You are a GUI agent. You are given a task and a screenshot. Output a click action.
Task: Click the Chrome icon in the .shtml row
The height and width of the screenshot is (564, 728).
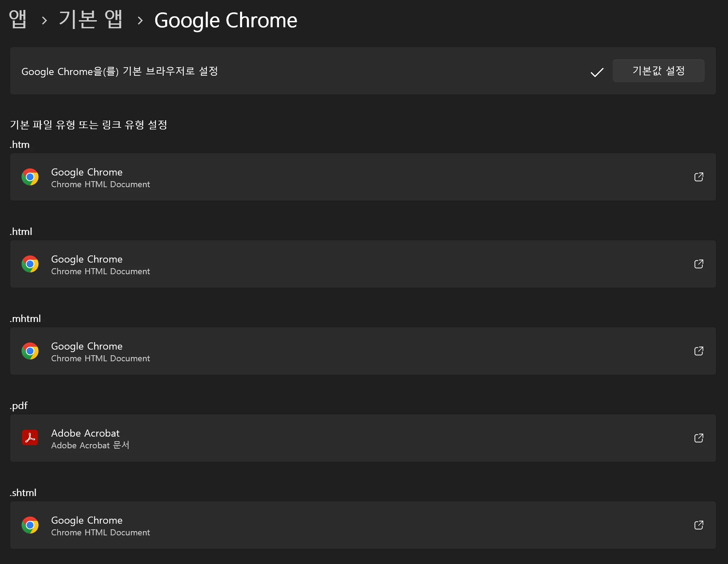30,525
